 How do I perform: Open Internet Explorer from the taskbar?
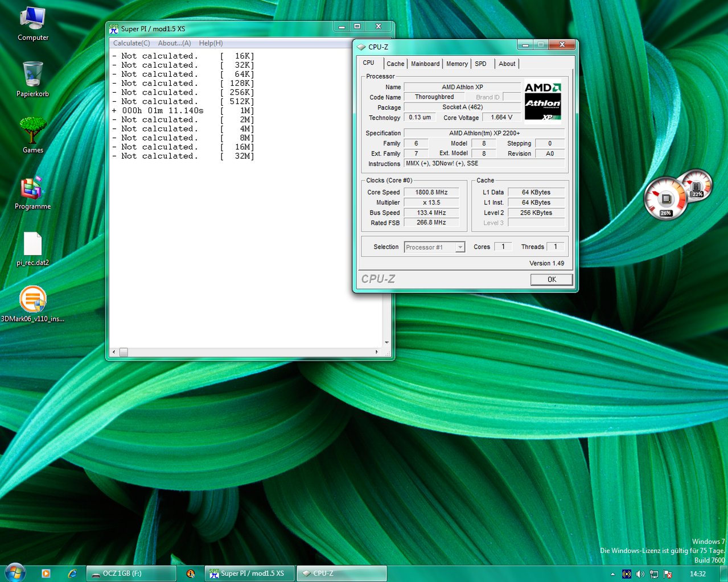click(x=72, y=573)
